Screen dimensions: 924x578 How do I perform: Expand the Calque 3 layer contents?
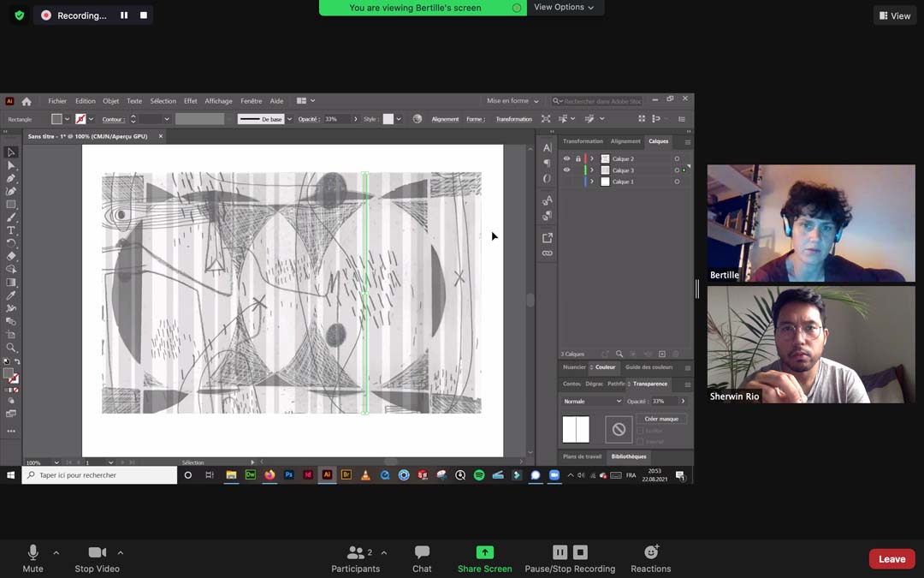coord(592,170)
